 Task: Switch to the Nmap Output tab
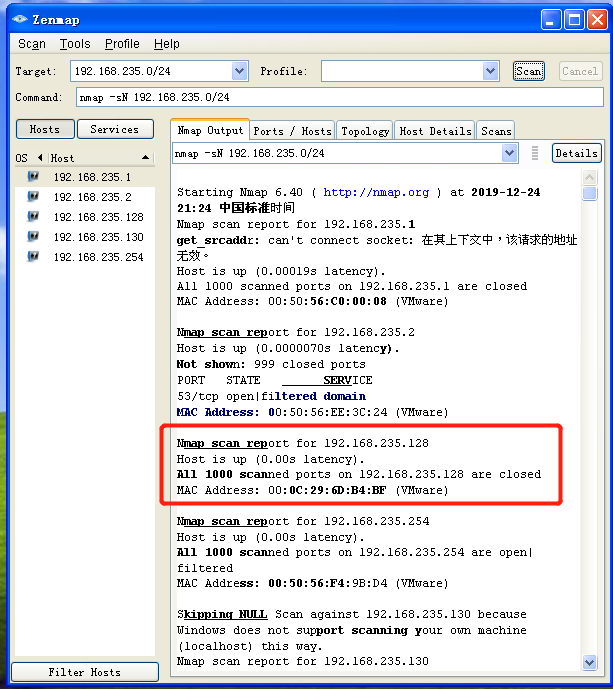coord(210,130)
